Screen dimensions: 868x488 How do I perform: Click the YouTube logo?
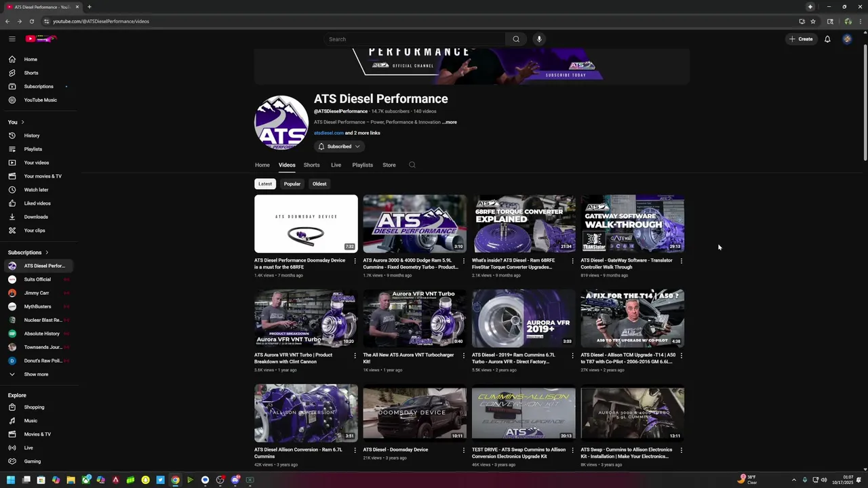click(x=41, y=39)
